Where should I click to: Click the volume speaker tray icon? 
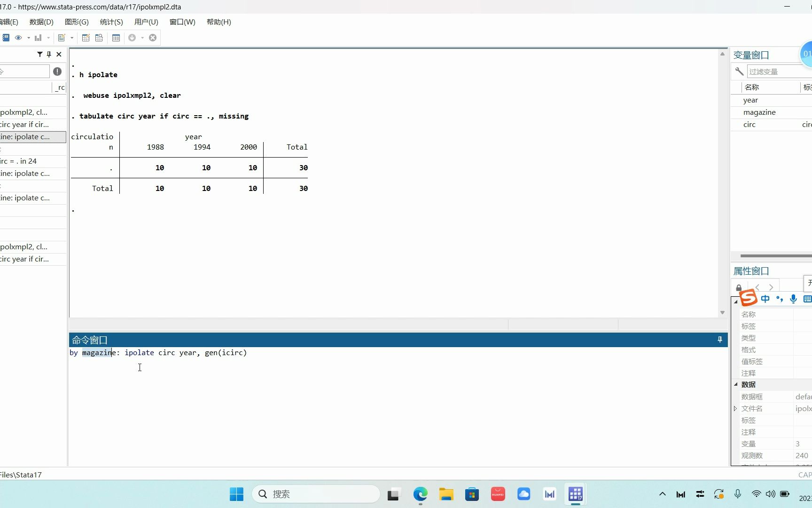(770, 494)
